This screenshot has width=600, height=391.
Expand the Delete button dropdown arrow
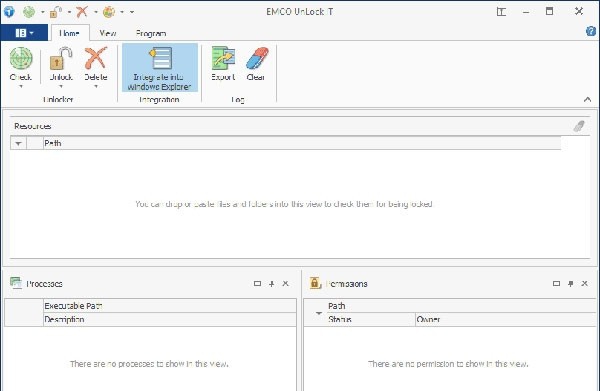coord(96,86)
